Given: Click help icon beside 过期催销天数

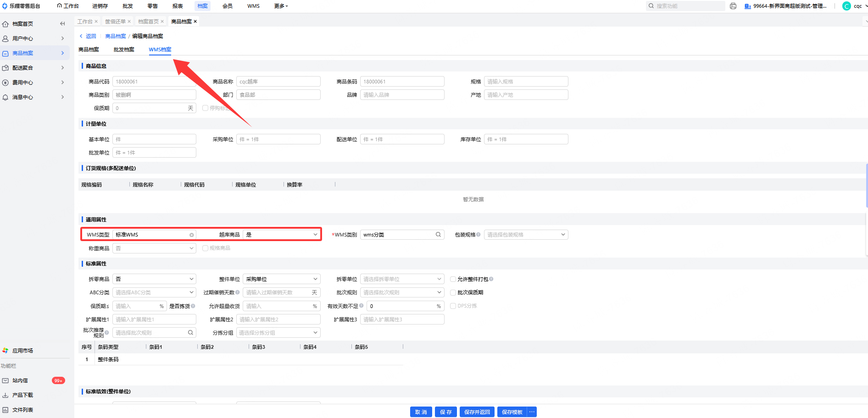Looking at the screenshot, I should (237, 292).
